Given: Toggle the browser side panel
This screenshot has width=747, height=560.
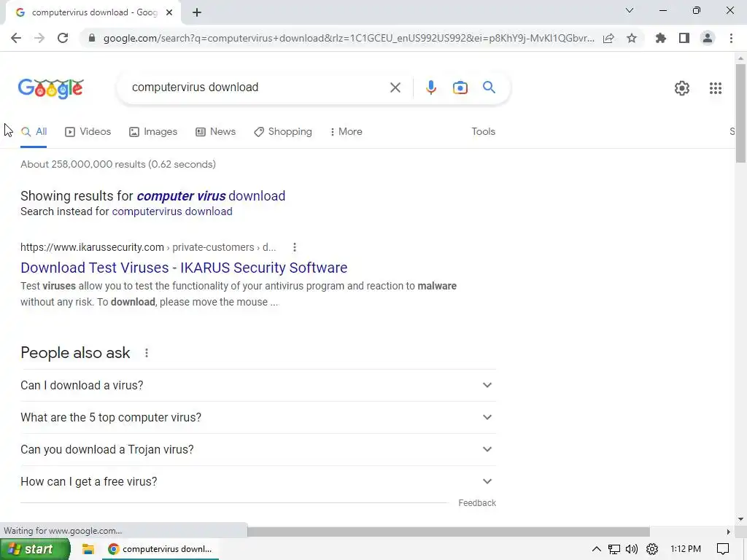Looking at the screenshot, I should pyautogui.click(x=684, y=38).
